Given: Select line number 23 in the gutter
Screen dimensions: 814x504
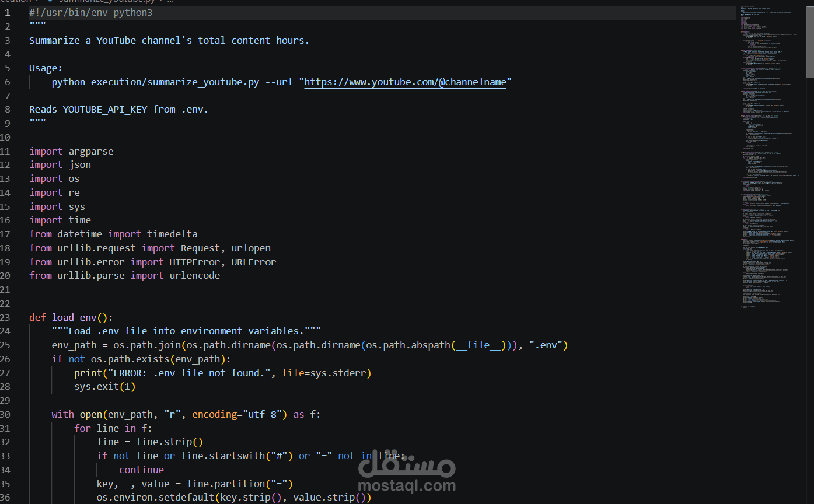Looking at the screenshot, I should coord(6,317).
